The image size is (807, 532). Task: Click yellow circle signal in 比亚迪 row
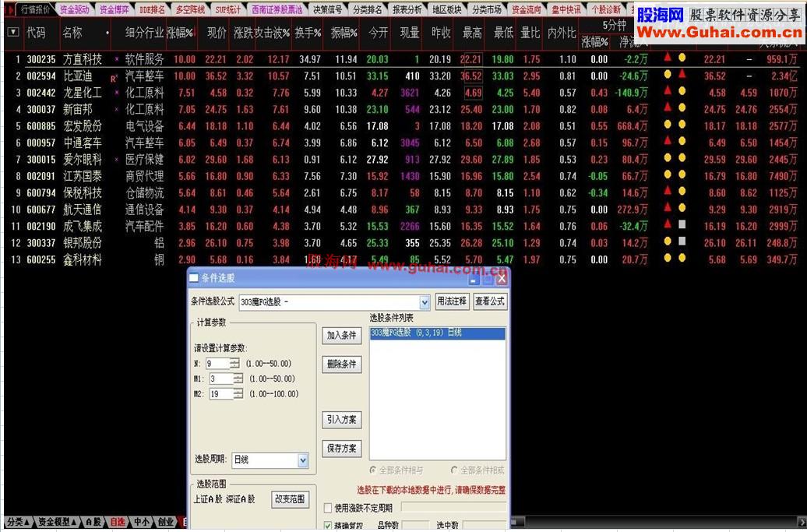(x=668, y=74)
